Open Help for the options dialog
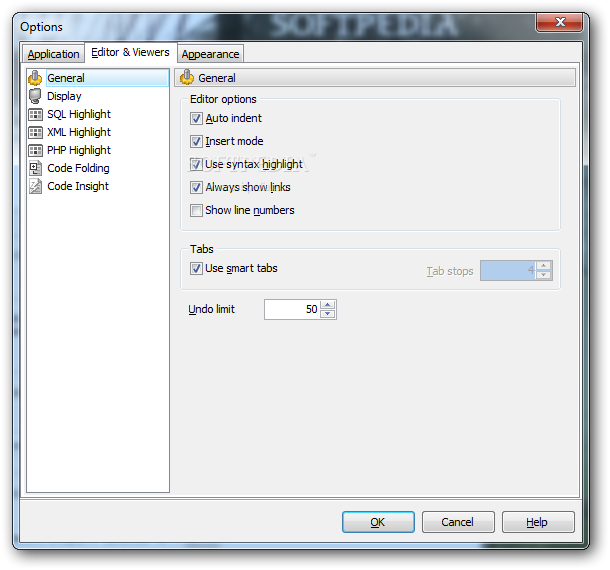Image resolution: width=610 pixels, height=570 pixels. click(538, 522)
